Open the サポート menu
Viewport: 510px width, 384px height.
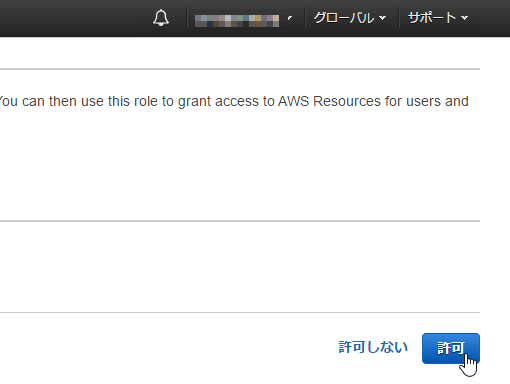(x=438, y=18)
